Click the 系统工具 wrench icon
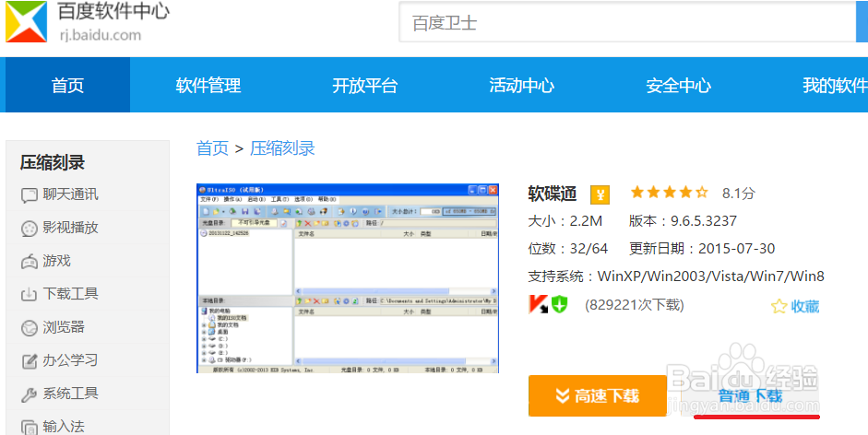Viewport: 868px width, 435px height. [x=29, y=394]
